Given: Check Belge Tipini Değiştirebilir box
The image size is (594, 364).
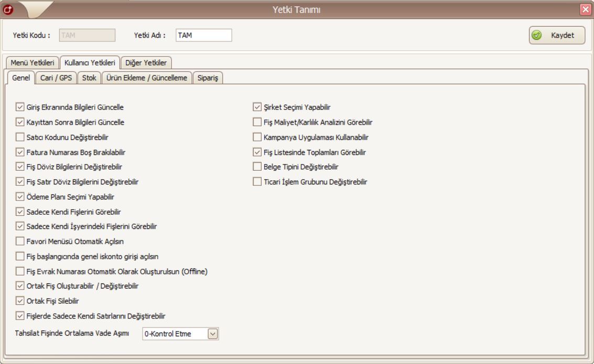Looking at the screenshot, I should point(257,167).
